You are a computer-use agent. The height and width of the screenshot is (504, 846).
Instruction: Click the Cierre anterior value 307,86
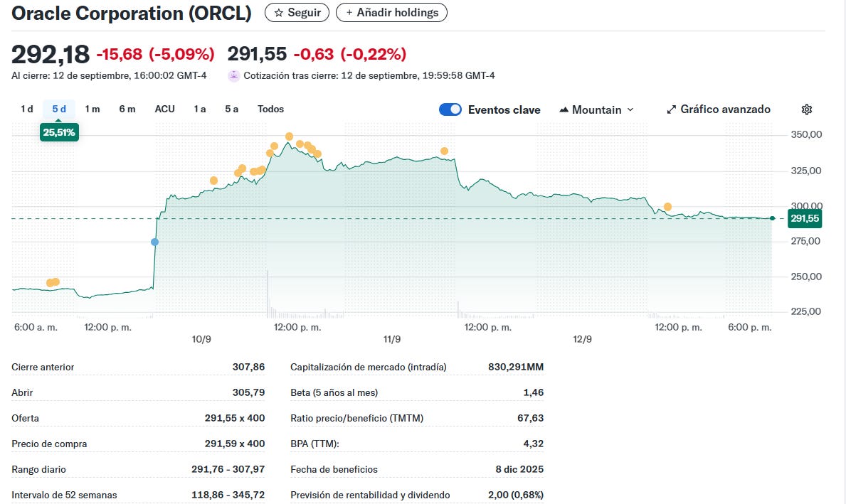point(249,367)
